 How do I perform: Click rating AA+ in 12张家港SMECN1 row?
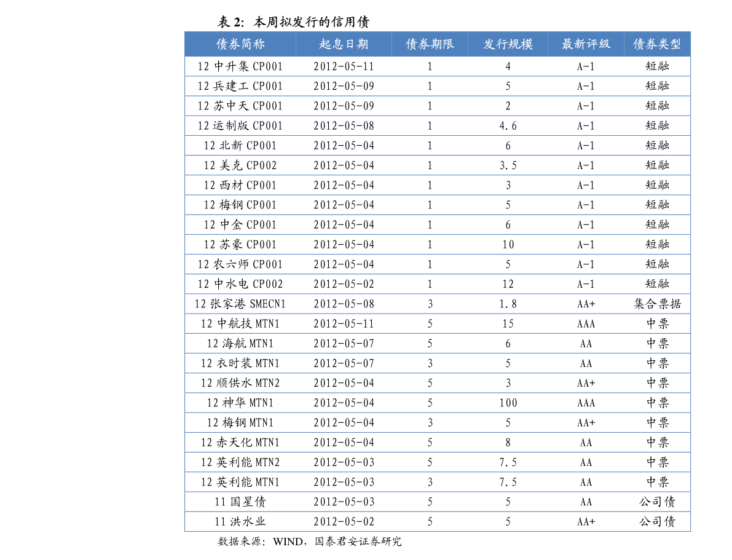586,304
